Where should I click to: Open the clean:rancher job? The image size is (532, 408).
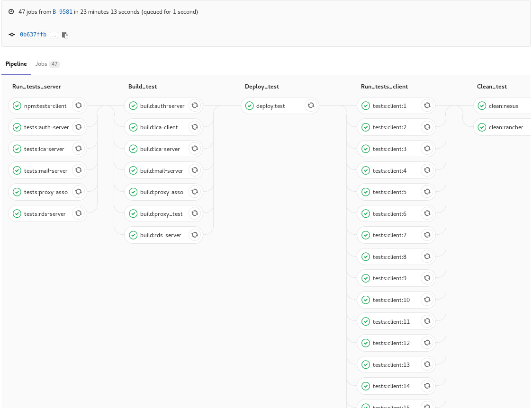click(x=505, y=127)
